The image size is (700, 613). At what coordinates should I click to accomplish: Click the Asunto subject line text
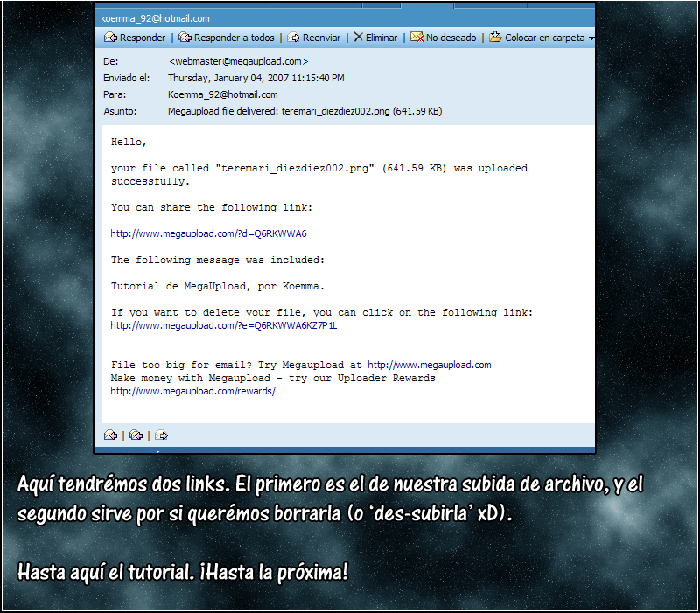(304, 111)
